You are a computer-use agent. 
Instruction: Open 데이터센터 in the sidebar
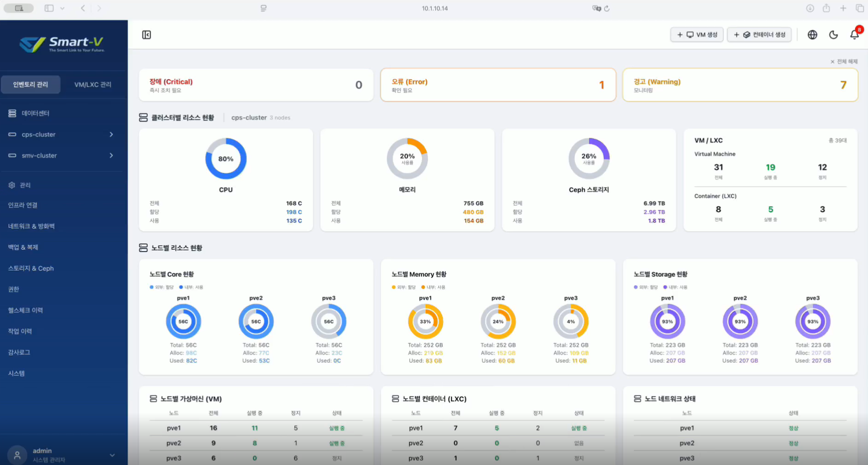coord(35,113)
